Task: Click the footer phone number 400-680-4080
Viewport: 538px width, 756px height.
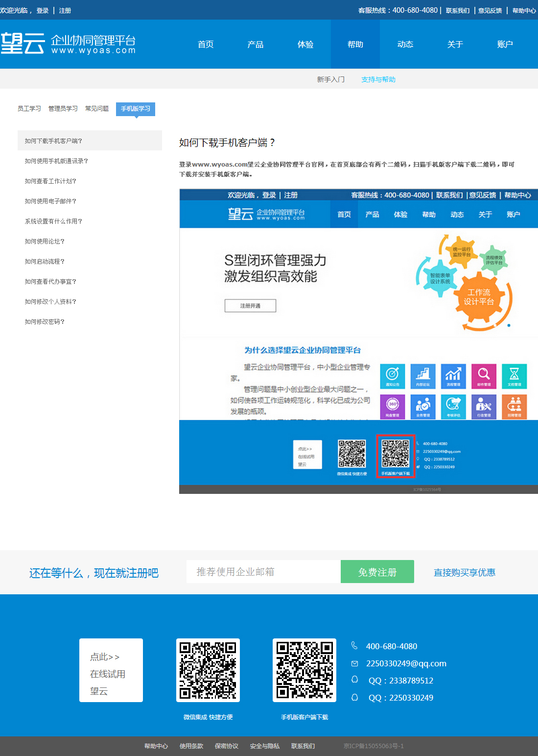Action: [392, 646]
